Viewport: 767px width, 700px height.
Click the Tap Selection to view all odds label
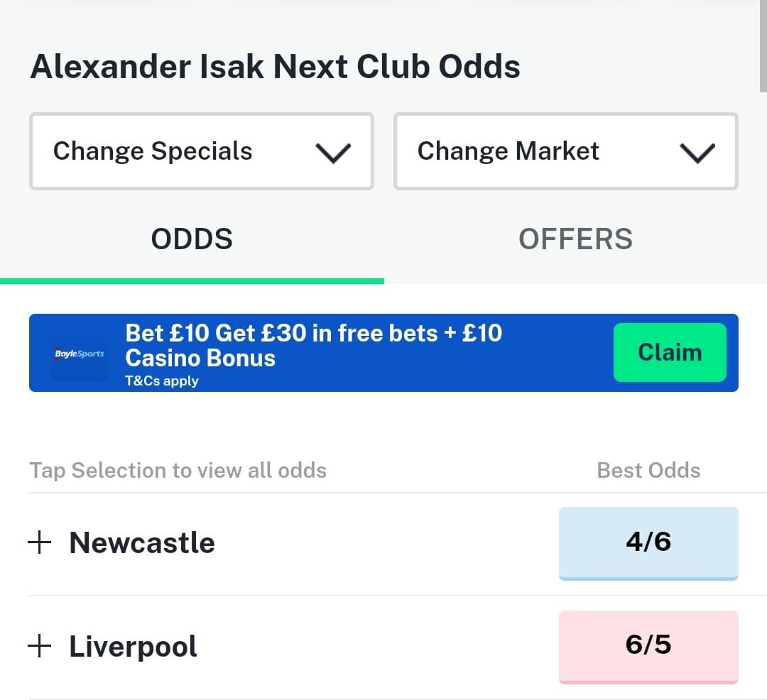(x=178, y=470)
